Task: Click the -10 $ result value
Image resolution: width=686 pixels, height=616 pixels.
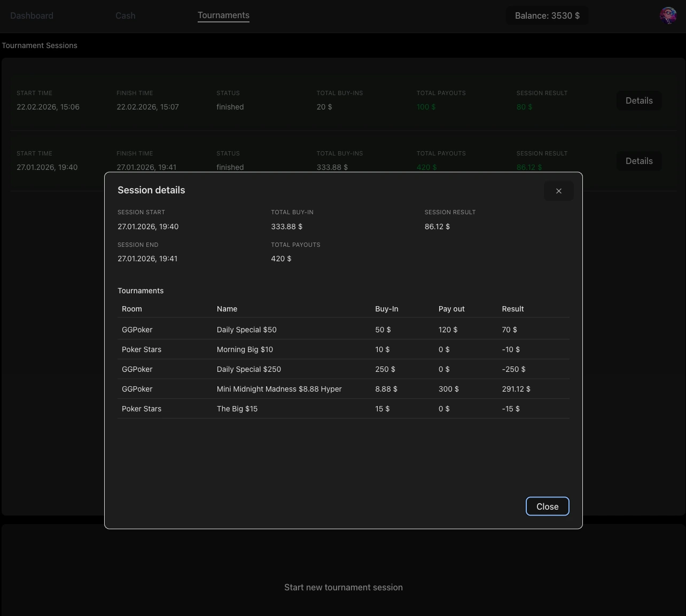Action: pos(511,349)
